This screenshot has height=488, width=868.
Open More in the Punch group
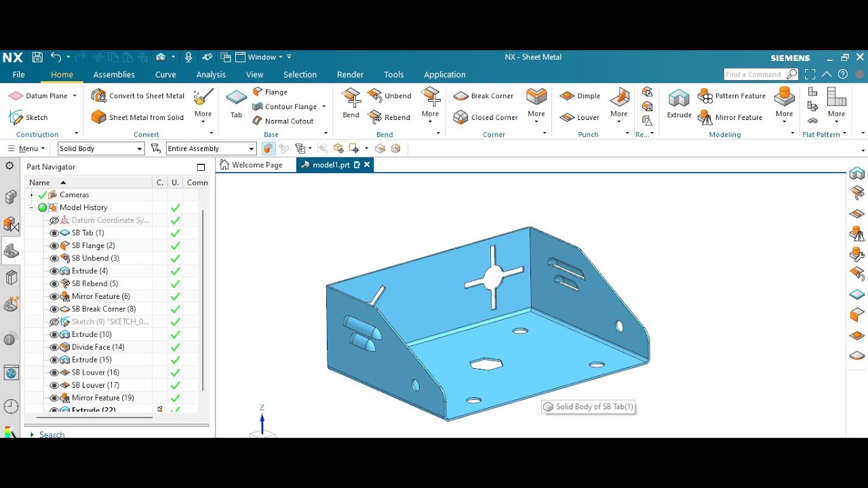(619, 104)
